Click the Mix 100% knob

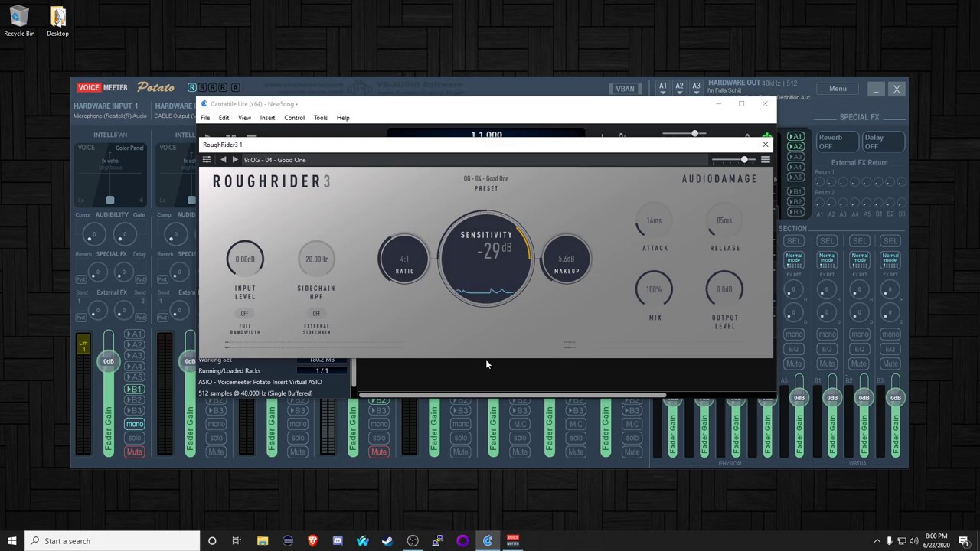[654, 289]
